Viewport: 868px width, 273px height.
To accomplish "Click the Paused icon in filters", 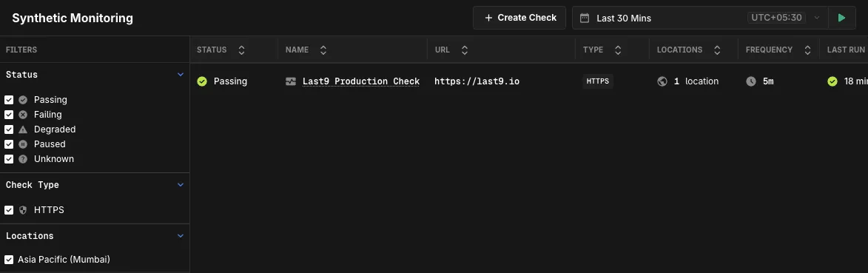I will (23, 144).
